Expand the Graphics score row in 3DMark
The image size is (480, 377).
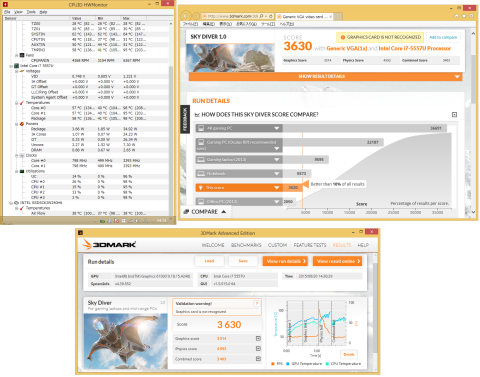coord(258,339)
